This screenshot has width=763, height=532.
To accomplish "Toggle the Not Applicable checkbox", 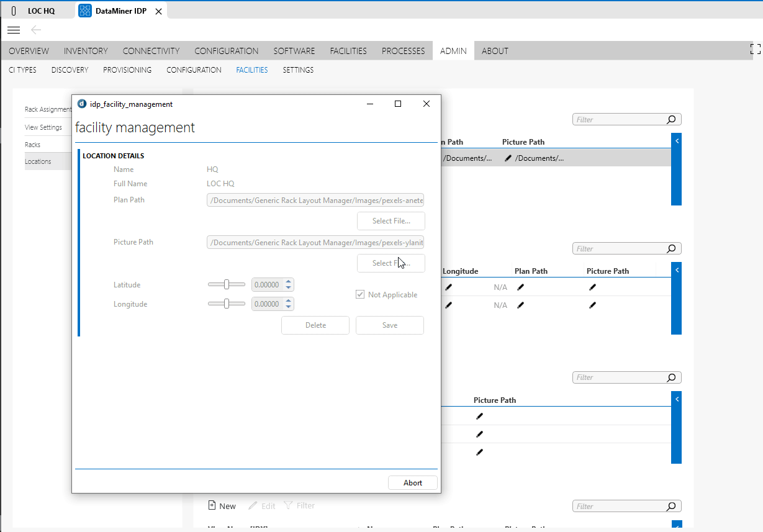I will pyautogui.click(x=360, y=294).
